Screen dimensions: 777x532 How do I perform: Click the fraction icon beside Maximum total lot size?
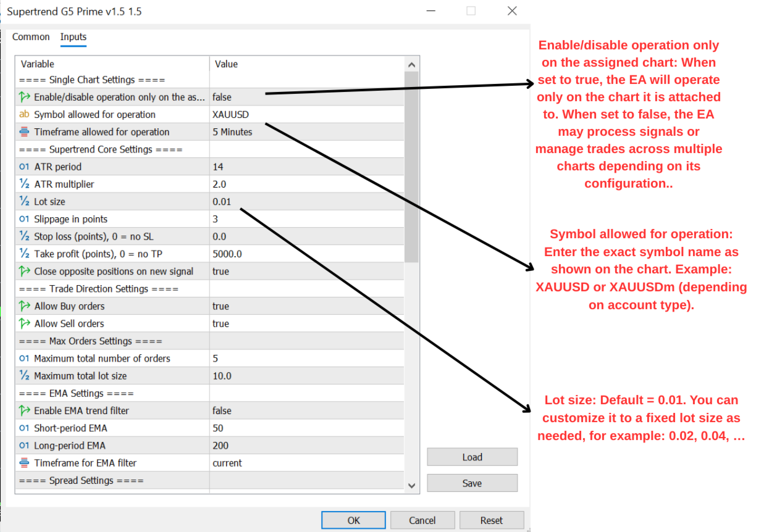click(x=25, y=376)
